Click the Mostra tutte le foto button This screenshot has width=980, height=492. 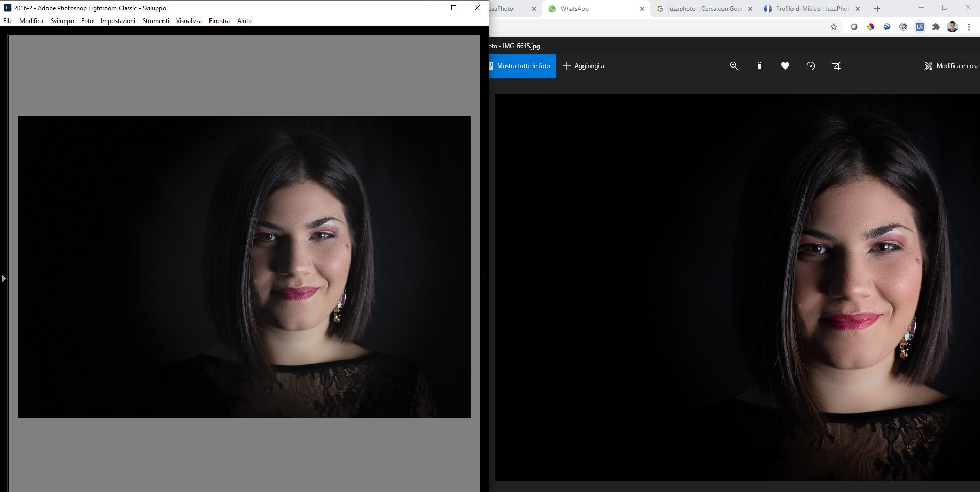523,66
